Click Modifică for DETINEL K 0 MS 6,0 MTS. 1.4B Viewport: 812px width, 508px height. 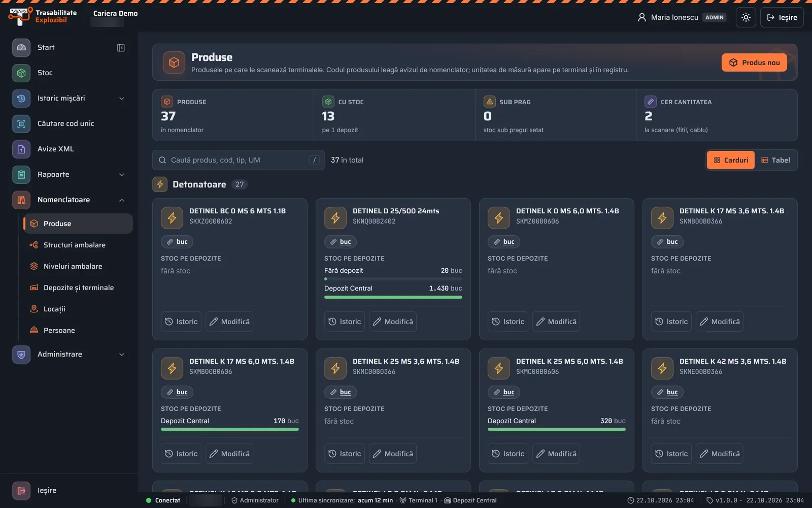[x=556, y=322]
